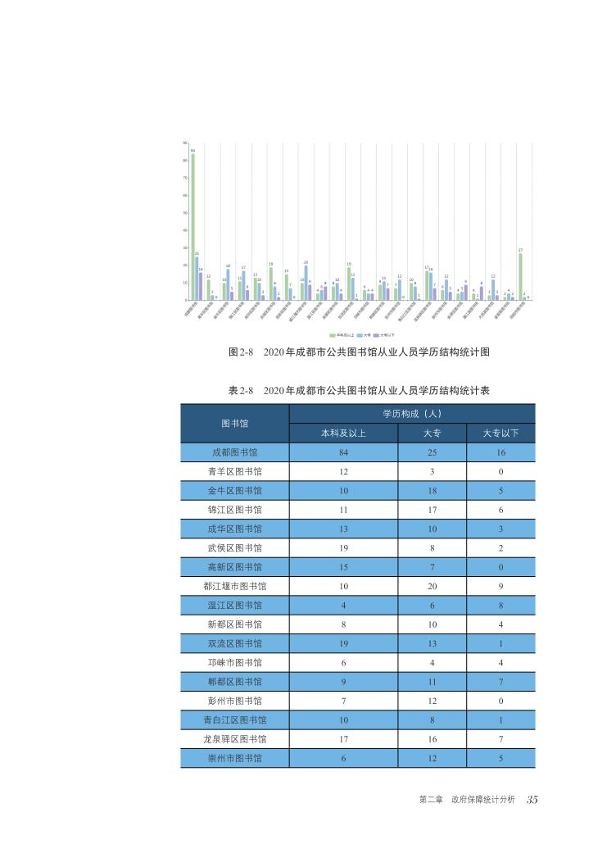Click the page number 35
The image size is (616, 858).
coord(532,800)
